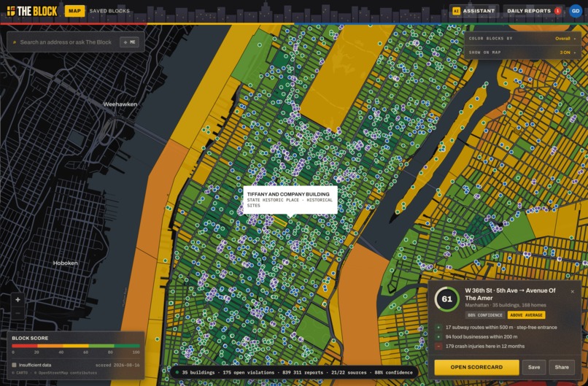Select the Map tab

[74, 11]
